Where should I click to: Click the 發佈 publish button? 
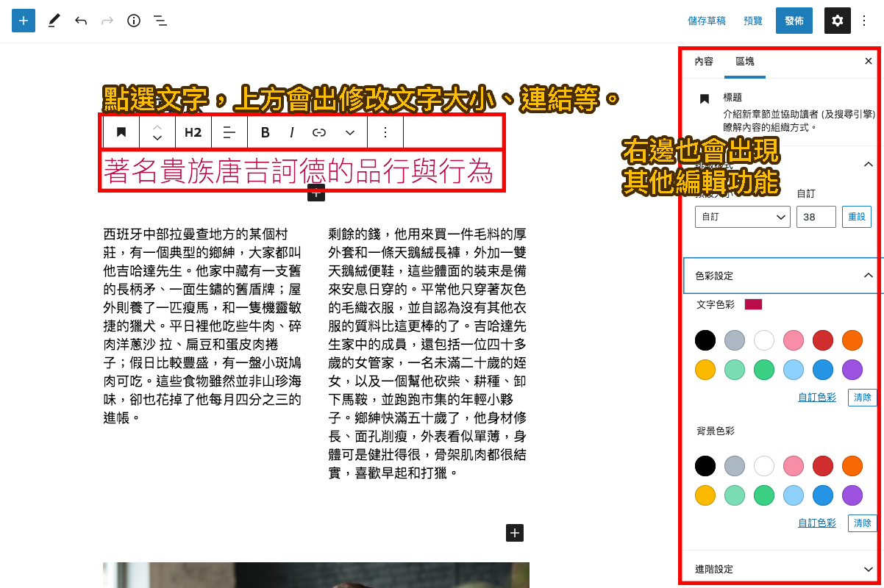tap(794, 20)
